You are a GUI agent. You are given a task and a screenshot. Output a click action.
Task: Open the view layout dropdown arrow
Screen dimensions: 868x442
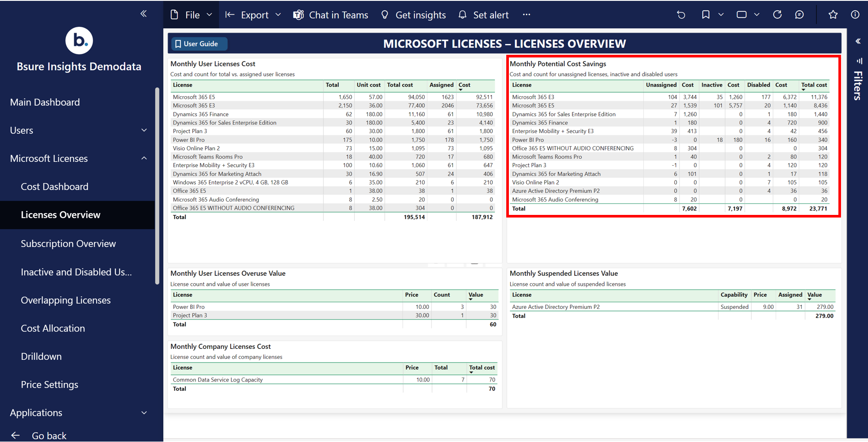757,15
